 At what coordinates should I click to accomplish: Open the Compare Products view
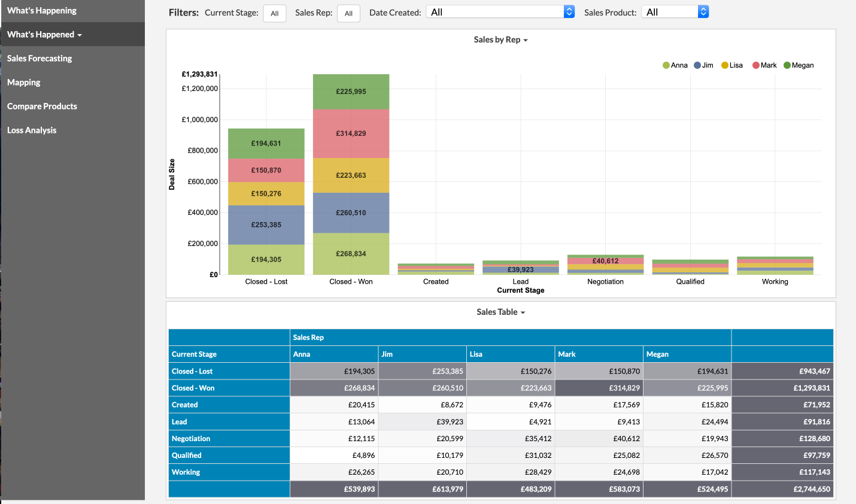[x=42, y=106]
